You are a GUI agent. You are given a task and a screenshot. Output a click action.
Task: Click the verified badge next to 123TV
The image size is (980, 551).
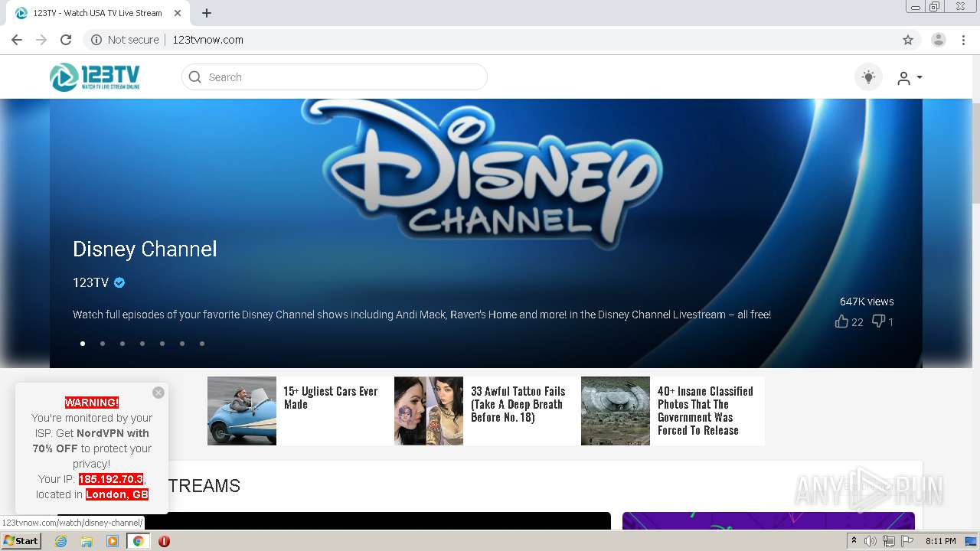[119, 282]
